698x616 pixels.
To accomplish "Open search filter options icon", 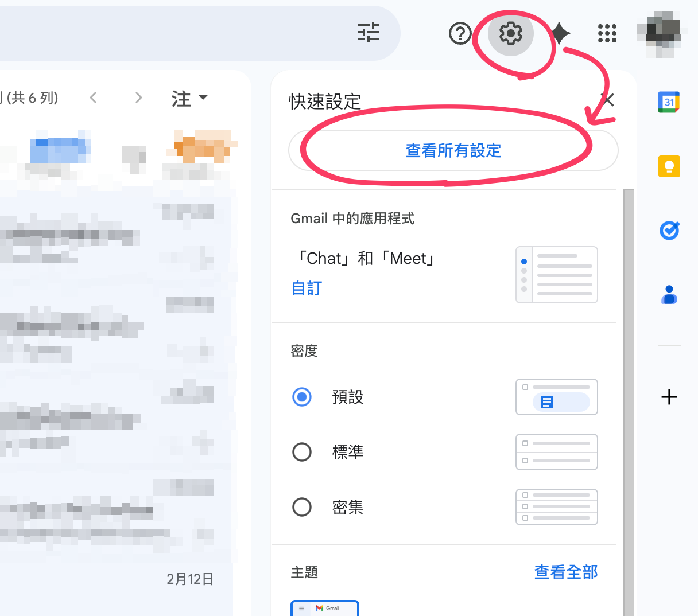I will coord(369,33).
